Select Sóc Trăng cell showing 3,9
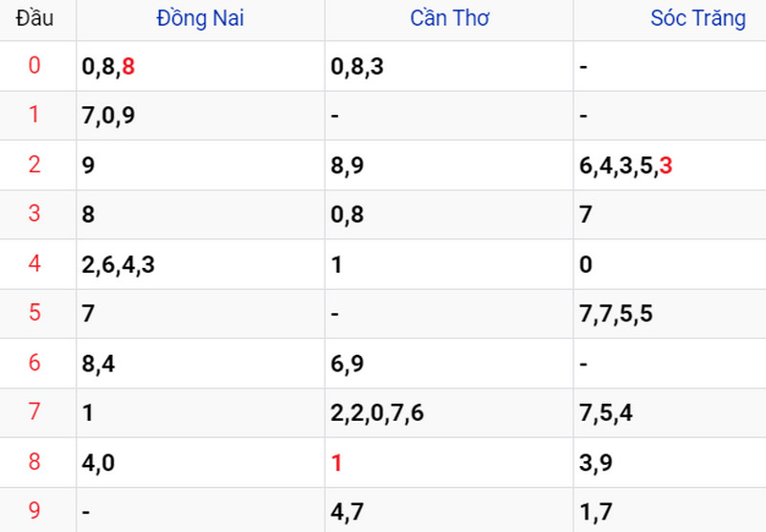Image resolution: width=766 pixels, height=532 pixels. (596, 463)
